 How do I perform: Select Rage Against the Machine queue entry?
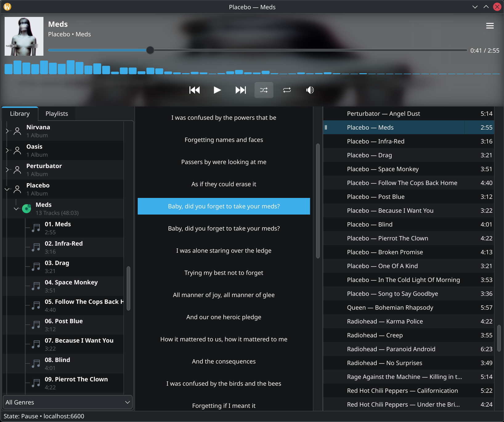[409, 377]
